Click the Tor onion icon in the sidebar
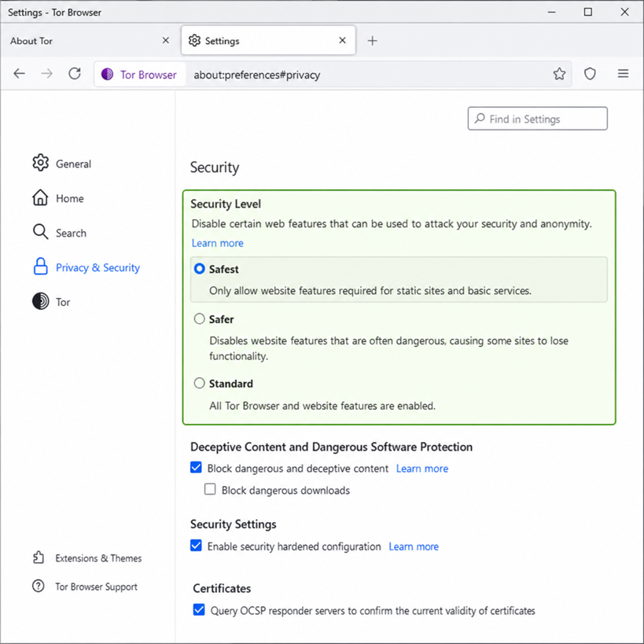644x644 pixels. (x=40, y=301)
